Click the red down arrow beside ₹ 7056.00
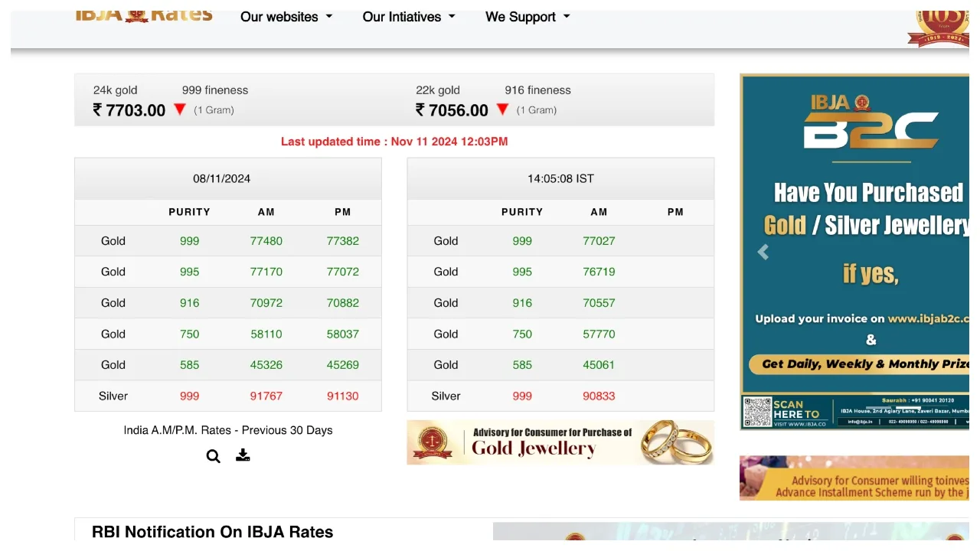Image resolution: width=980 pixels, height=551 pixels. point(502,109)
